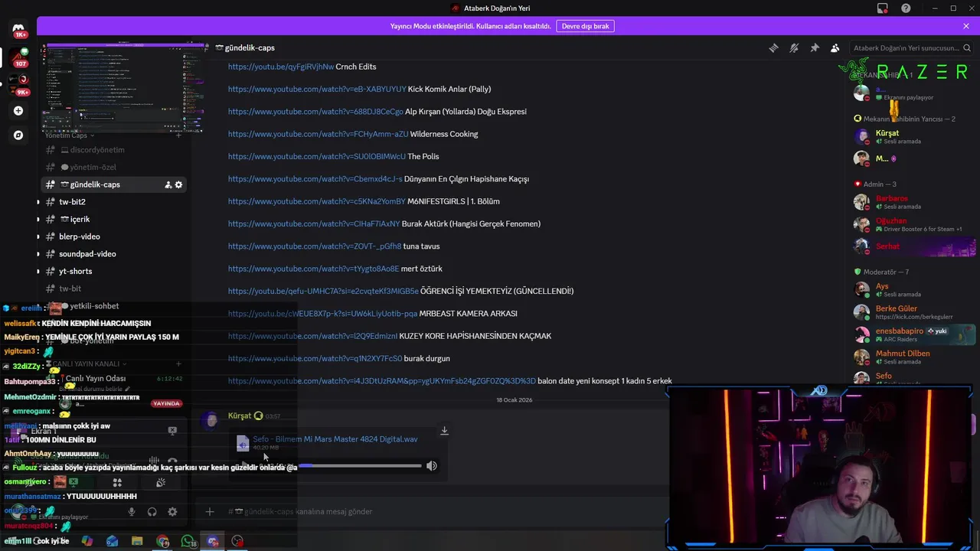The height and width of the screenshot is (551, 980).
Task: Click Sefo Bilmem Mi wav file name
Action: tap(335, 439)
